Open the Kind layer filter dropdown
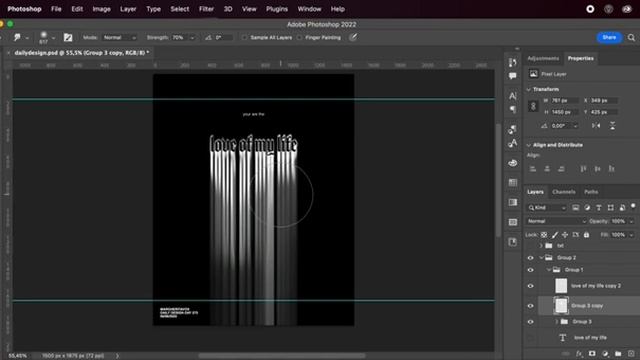Screen dimensions: 640x360 (547, 208)
